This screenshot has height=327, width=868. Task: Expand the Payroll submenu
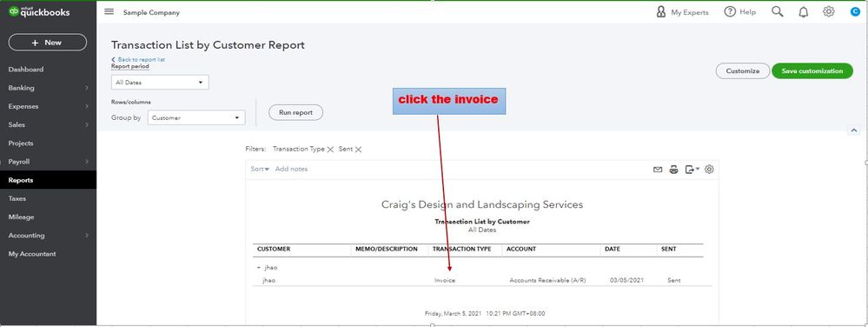pos(87,162)
